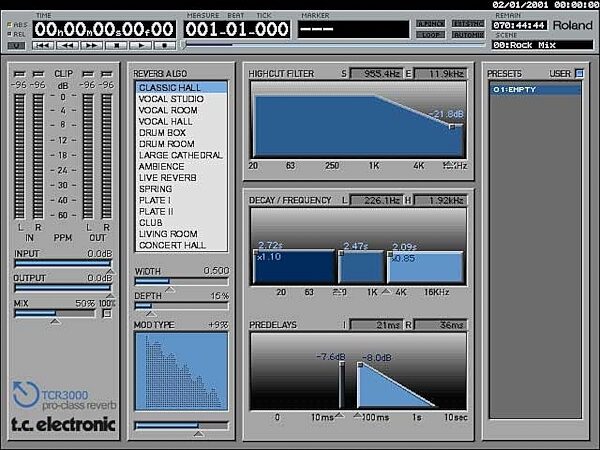Pick PLATE II algorithm
600x450 pixels.
[181, 211]
